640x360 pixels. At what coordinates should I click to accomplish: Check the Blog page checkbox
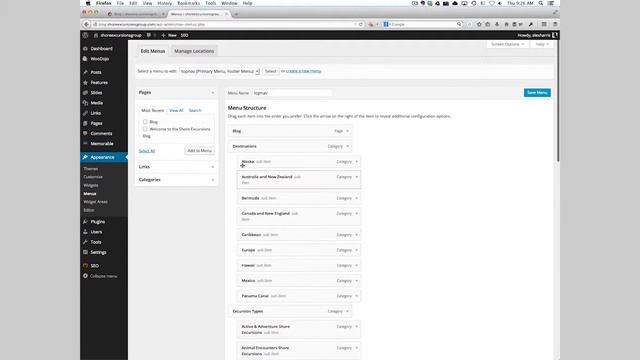click(x=145, y=122)
